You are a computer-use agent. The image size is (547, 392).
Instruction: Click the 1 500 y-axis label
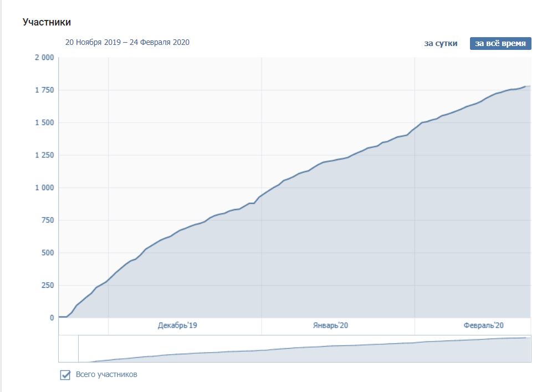pyautogui.click(x=44, y=123)
